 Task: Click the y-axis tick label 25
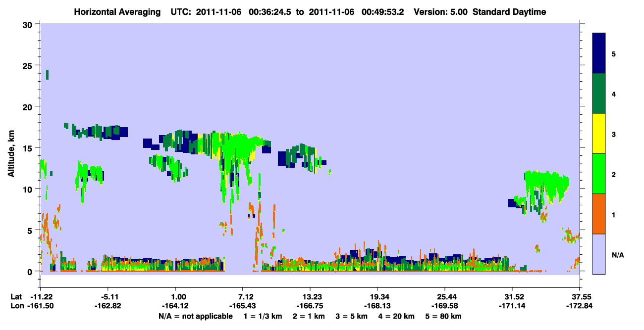tap(29, 65)
